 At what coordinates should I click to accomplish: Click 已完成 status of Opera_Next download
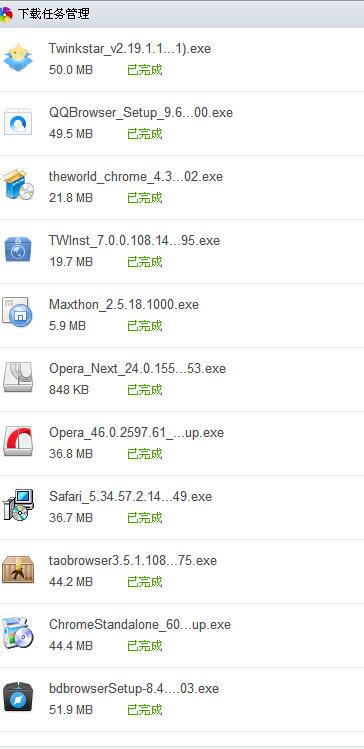point(145,390)
